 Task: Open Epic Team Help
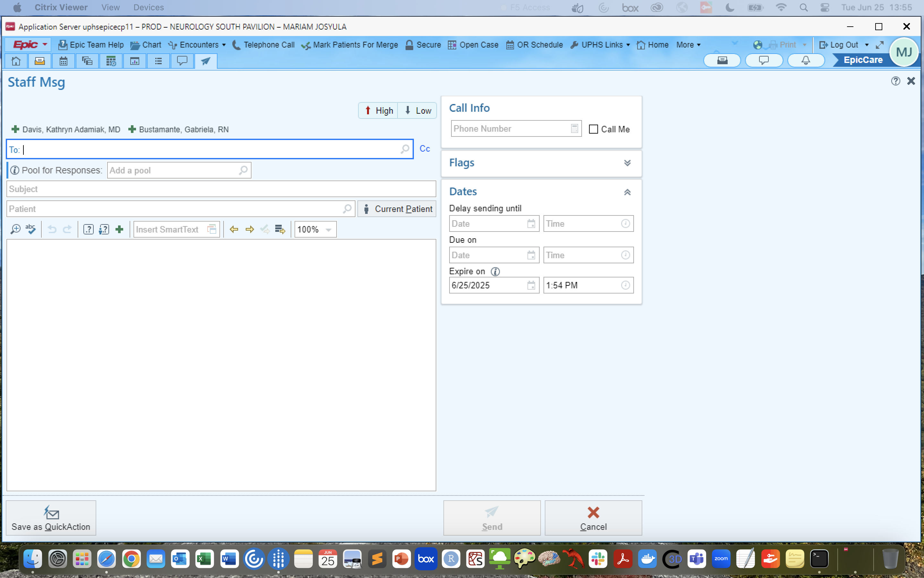click(91, 45)
